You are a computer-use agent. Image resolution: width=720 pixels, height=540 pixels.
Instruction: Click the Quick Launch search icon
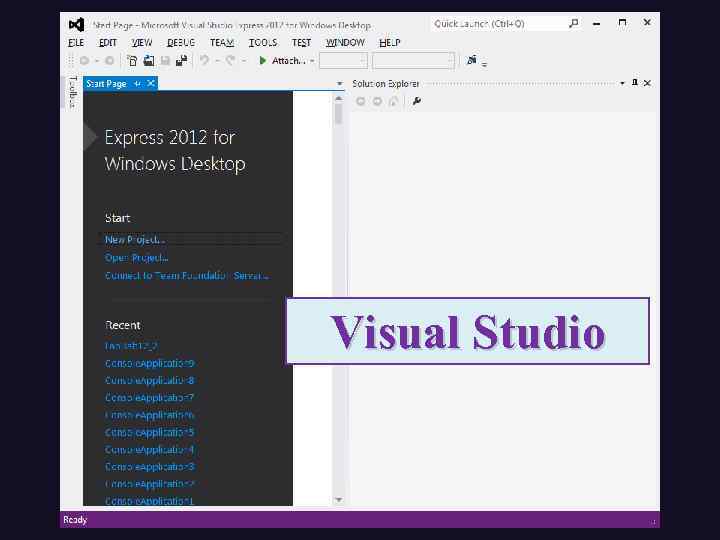click(x=574, y=23)
